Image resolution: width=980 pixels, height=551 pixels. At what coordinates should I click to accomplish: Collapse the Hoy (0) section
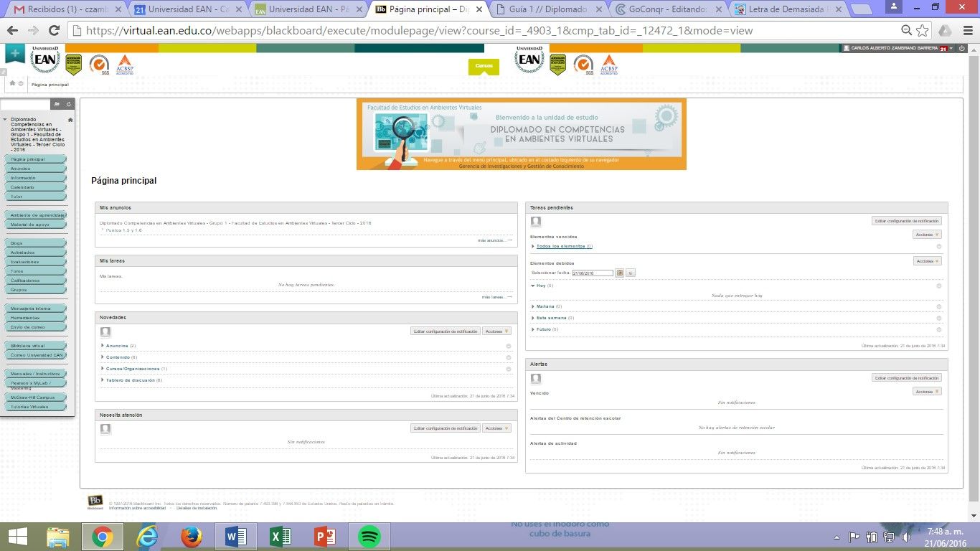click(x=542, y=286)
